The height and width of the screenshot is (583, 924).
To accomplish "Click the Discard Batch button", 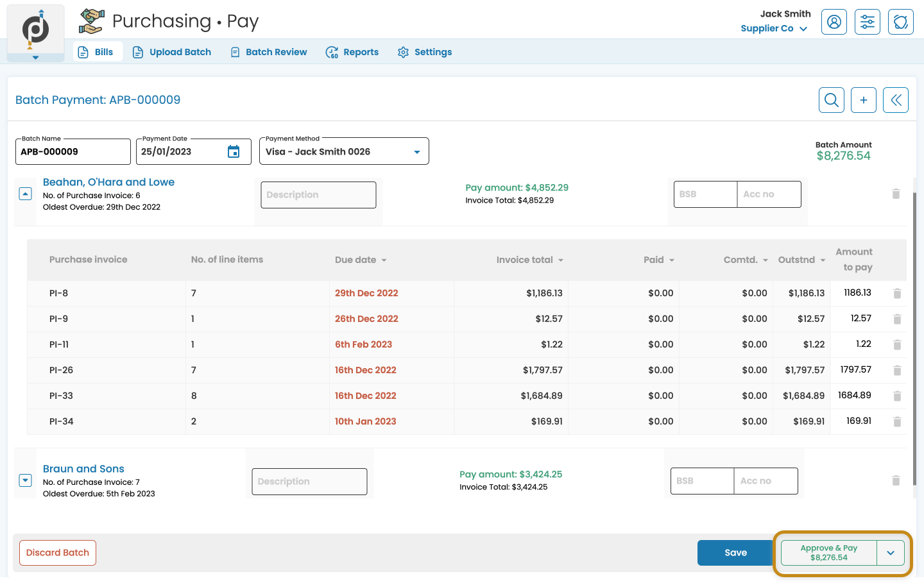I will 58,553.
